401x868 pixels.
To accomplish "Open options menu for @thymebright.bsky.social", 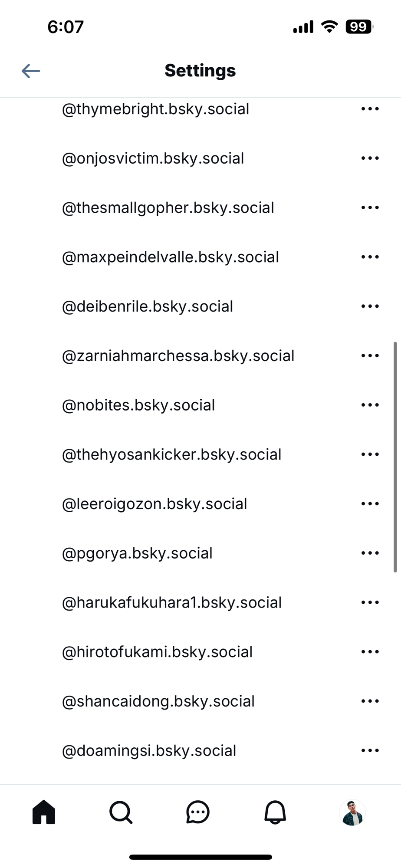I will tap(370, 109).
